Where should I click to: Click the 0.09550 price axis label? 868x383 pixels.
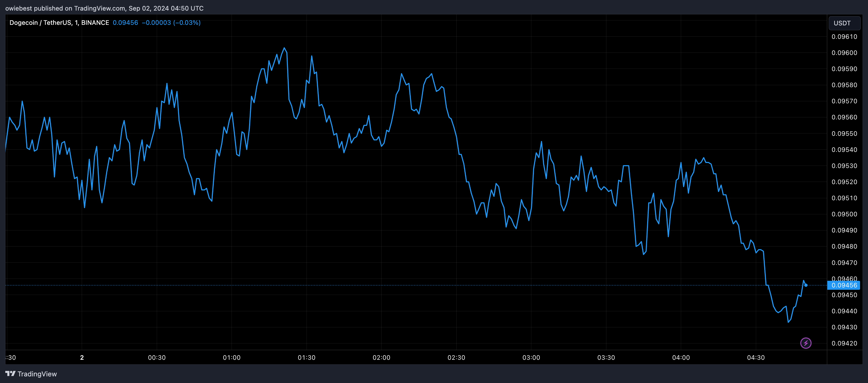pyautogui.click(x=844, y=133)
